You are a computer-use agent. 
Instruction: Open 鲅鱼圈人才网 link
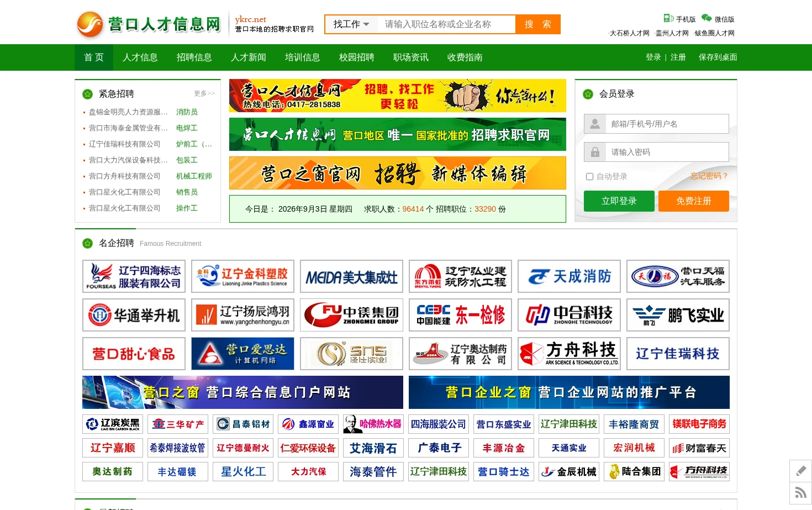tap(715, 33)
